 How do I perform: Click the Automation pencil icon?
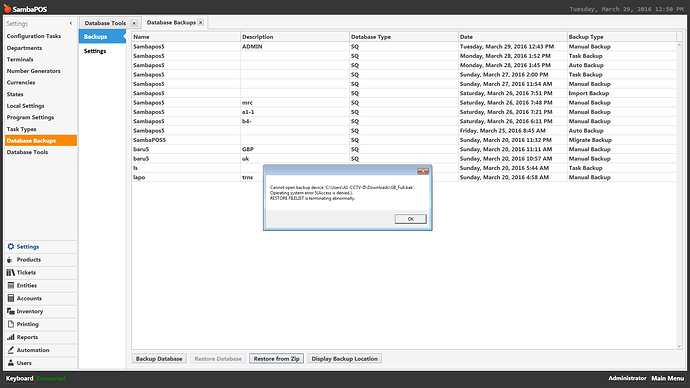click(x=11, y=350)
